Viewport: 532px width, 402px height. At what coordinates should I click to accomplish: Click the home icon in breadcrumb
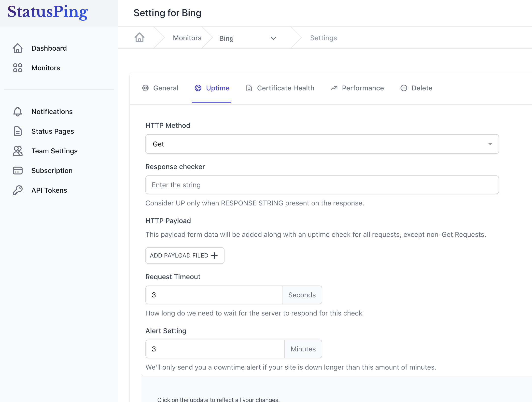tap(139, 38)
